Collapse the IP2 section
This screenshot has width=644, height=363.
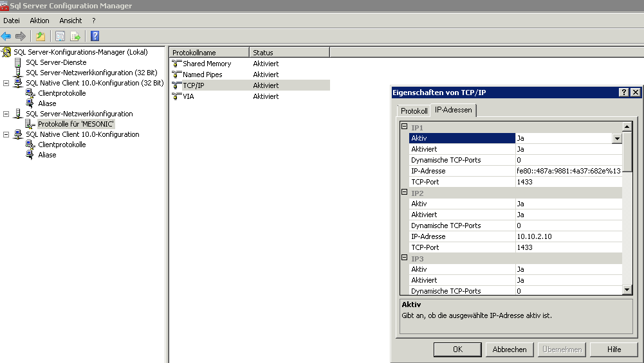(x=405, y=193)
